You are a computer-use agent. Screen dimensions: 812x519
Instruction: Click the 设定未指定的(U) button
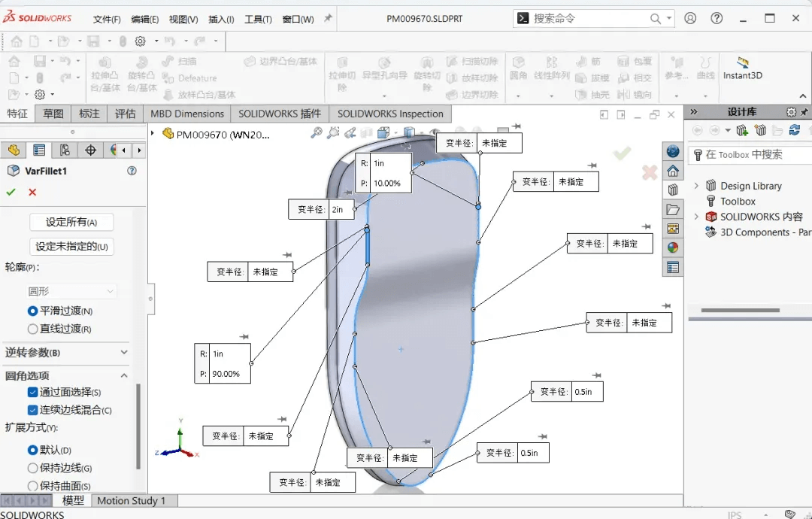pos(71,246)
